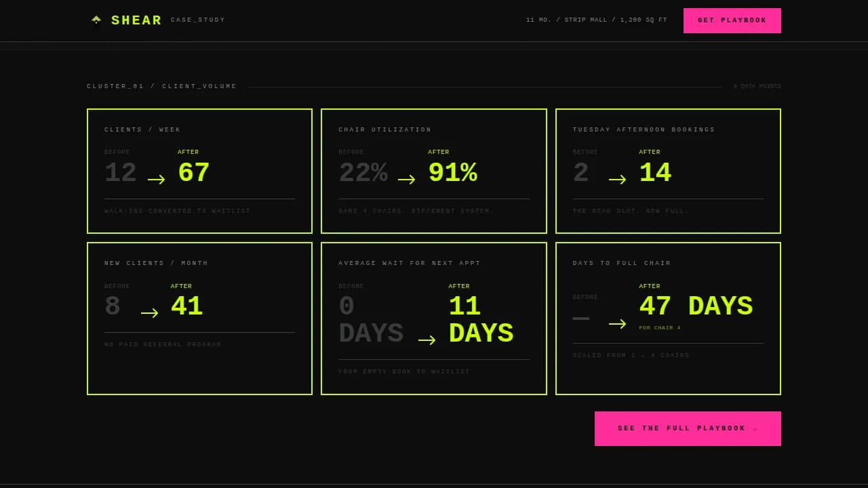Select the before value 12
This screenshot has height=488, width=868.
(121, 173)
